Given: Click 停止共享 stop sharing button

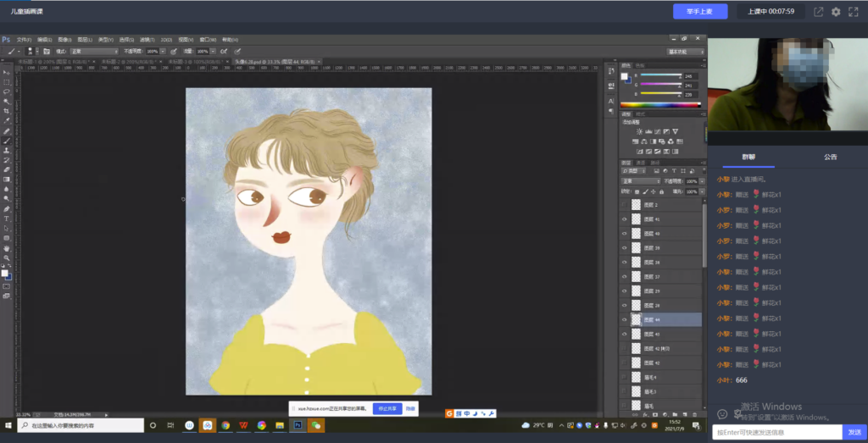Looking at the screenshot, I should [x=387, y=409].
